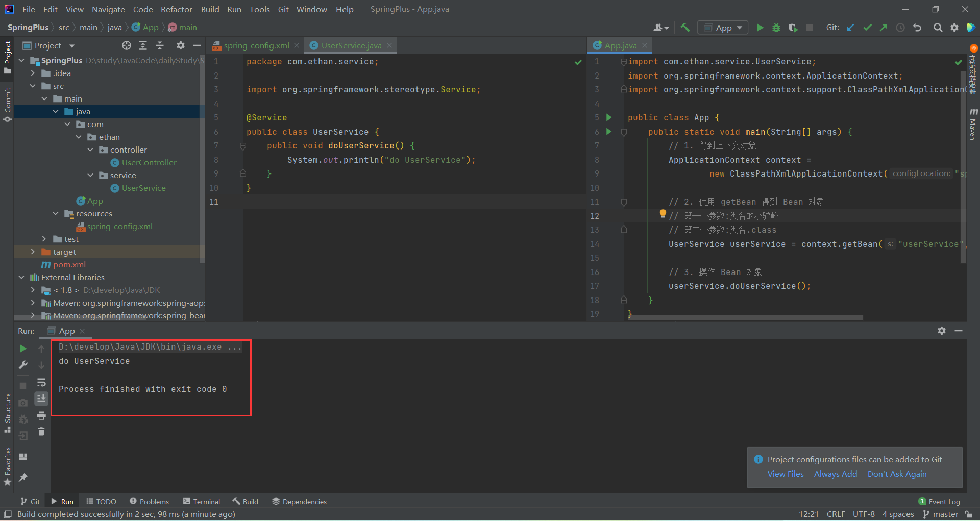This screenshot has height=521, width=980.
Task: Close the spring-config.xml tab
Action: [297, 45]
